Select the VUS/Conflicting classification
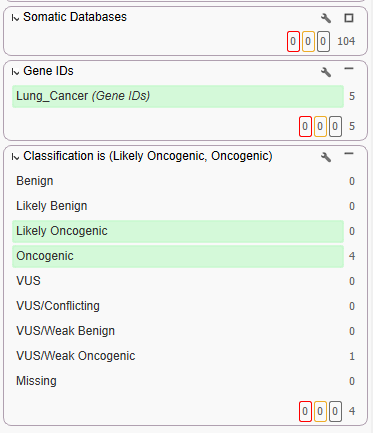The height and width of the screenshot is (433, 373). click(178, 306)
